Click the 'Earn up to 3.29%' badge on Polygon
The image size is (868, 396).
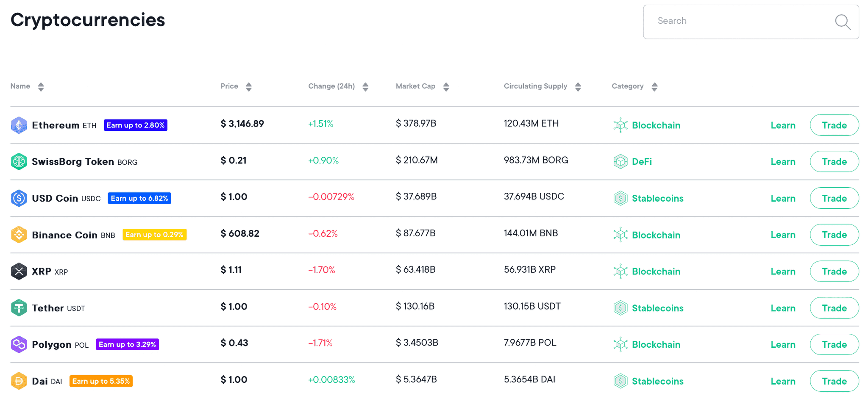(127, 344)
